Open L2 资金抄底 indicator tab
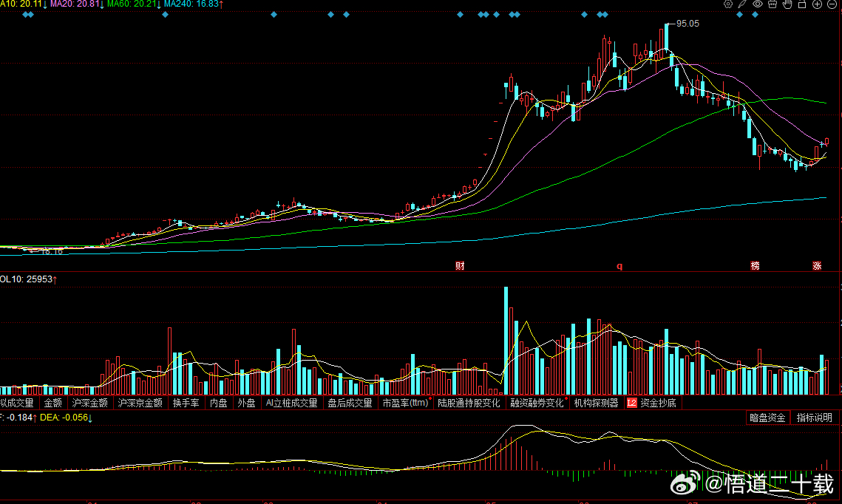This screenshot has height=504, width=842. [x=652, y=403]
